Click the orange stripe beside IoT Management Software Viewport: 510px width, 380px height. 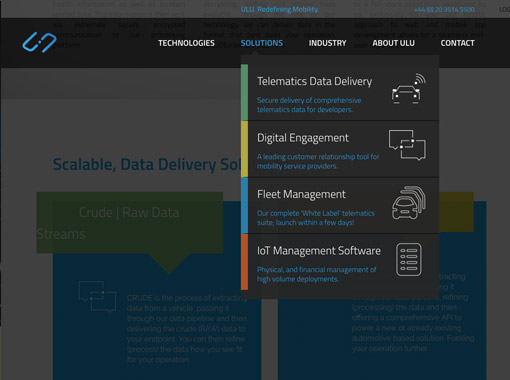244,262
